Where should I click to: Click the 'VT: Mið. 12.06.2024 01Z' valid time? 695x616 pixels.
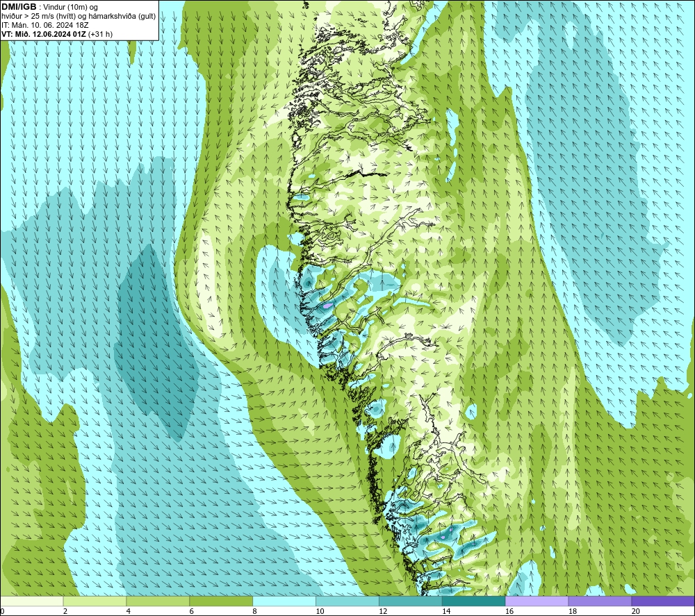(44, 33)
